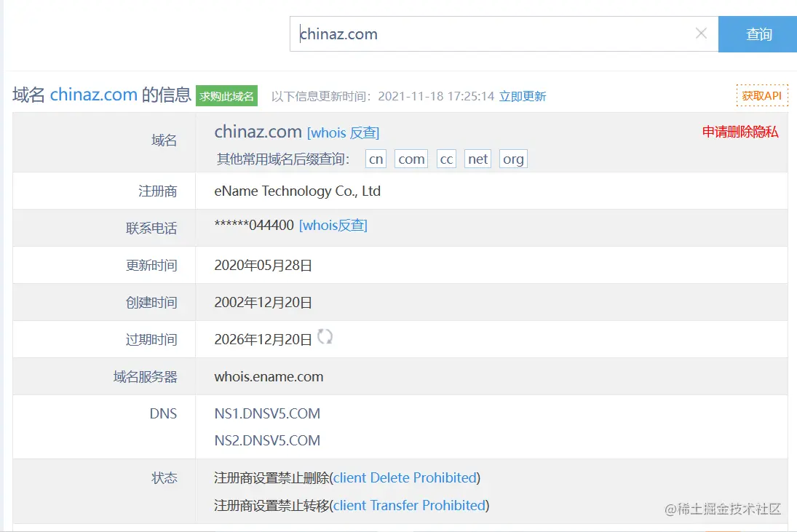The width and height of the screenshot is (797, 532).
Task: Click the whois.ename.com server value
Action: 269,376
